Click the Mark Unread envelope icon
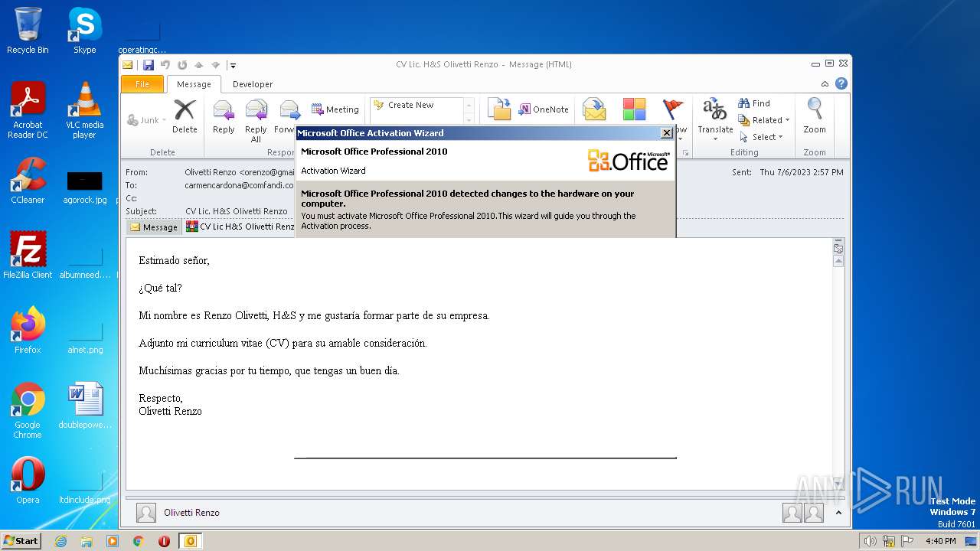This screenshot has height=551, width=980. click(x=594, y=109)
